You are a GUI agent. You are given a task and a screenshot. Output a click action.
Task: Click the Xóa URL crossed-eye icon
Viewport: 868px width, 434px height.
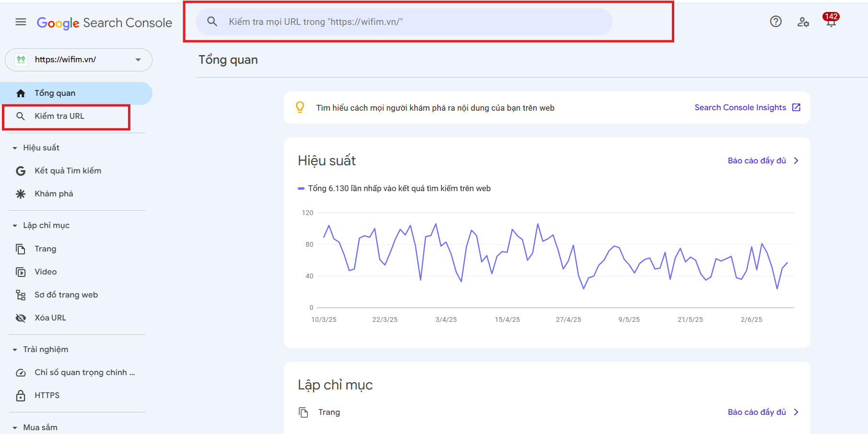coord(21,318)
